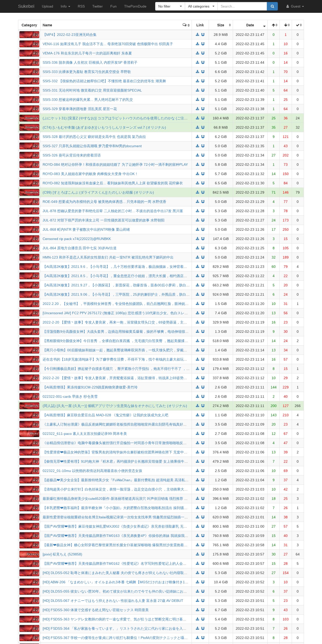
Task: Open magnet link for JUL-868 row
Action: (x=203, y=229)
